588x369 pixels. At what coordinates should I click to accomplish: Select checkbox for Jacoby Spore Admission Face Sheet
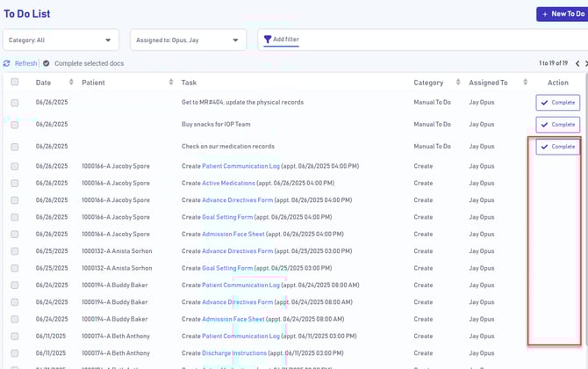[15, 235]
